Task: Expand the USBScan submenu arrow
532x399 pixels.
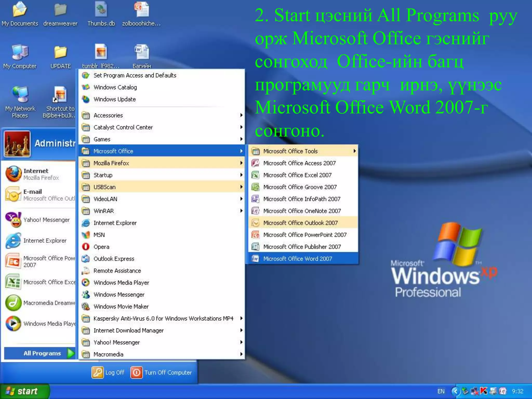Action: tap(241, 187)
